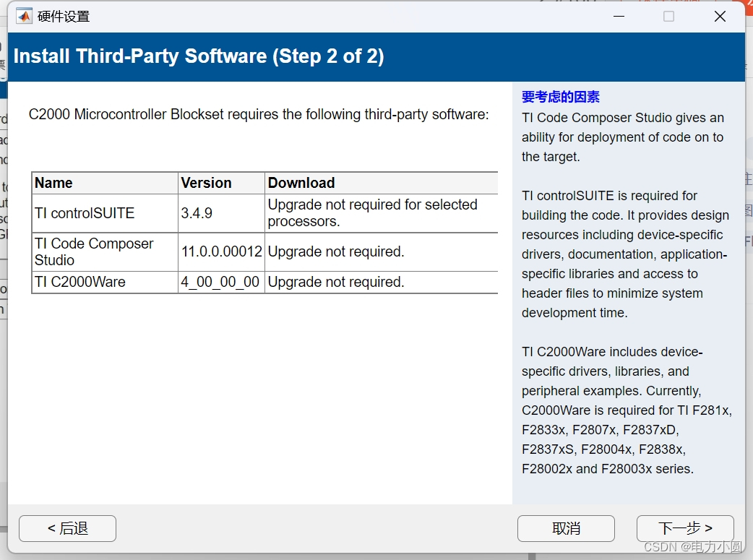Viewport: 753px width, 560px height.
Task: Click the 取消 cancel button
Action: pyautogui.click(x=566, y=528)
